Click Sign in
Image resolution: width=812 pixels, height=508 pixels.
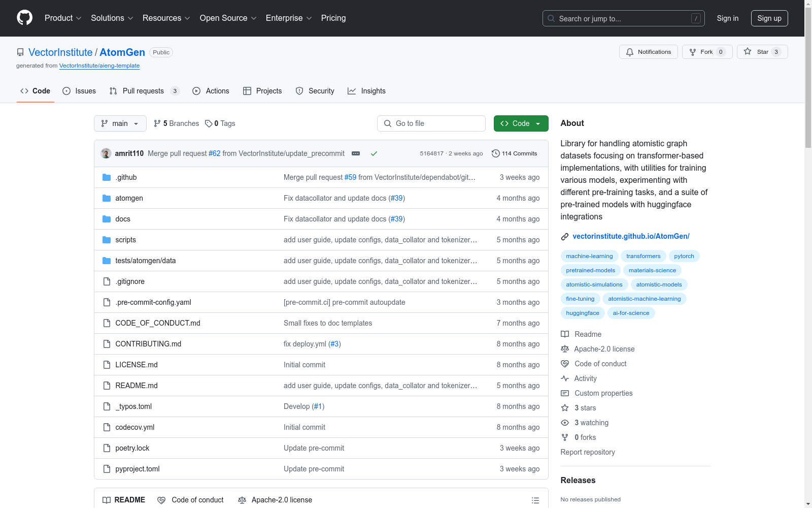pos(728,18)
